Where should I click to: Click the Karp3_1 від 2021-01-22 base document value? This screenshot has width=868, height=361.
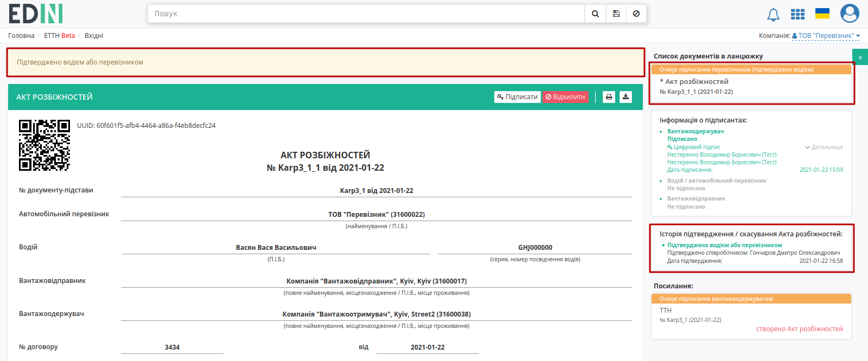tap(376, 191)
